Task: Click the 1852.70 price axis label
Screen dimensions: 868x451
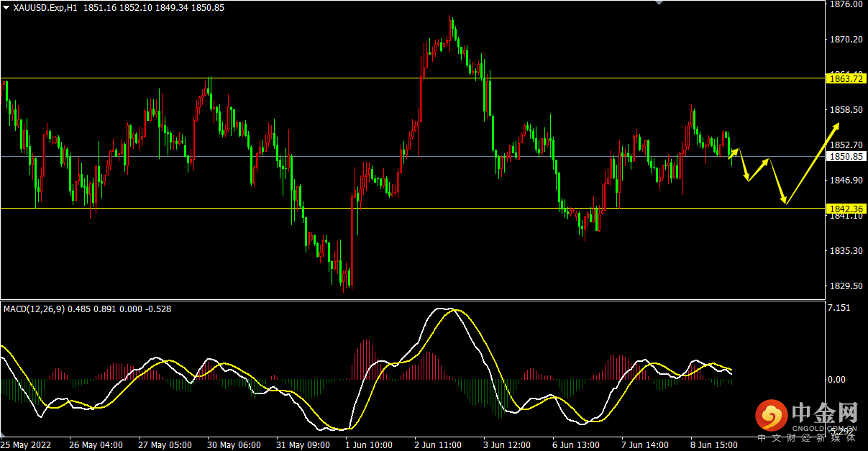Action: [847, 145]
